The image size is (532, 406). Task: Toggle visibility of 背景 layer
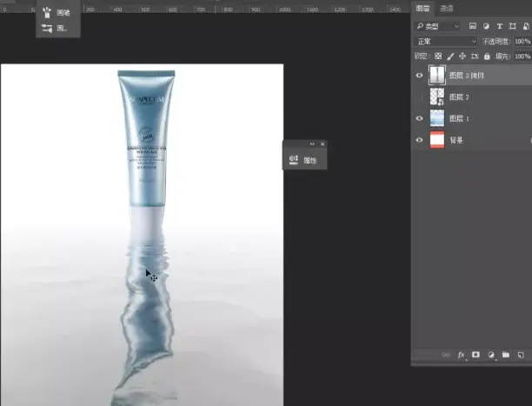click(419, 140)
